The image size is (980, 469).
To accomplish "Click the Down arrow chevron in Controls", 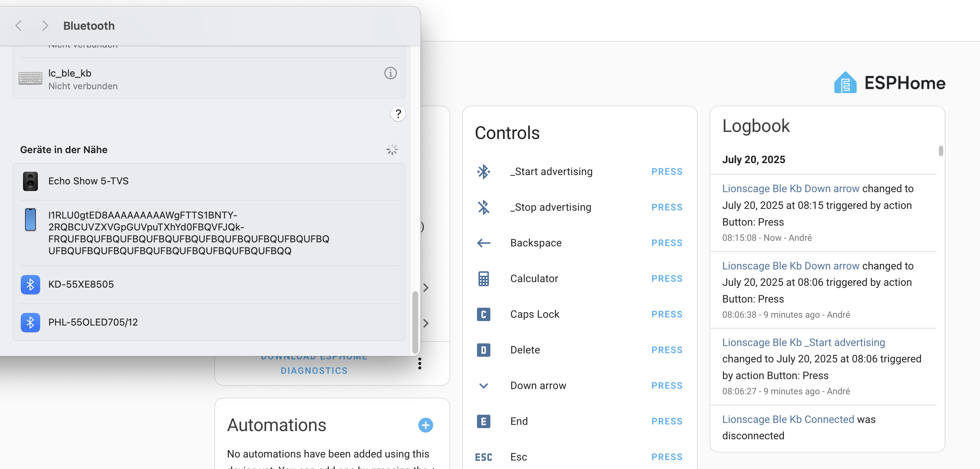I will pos(483,386).
